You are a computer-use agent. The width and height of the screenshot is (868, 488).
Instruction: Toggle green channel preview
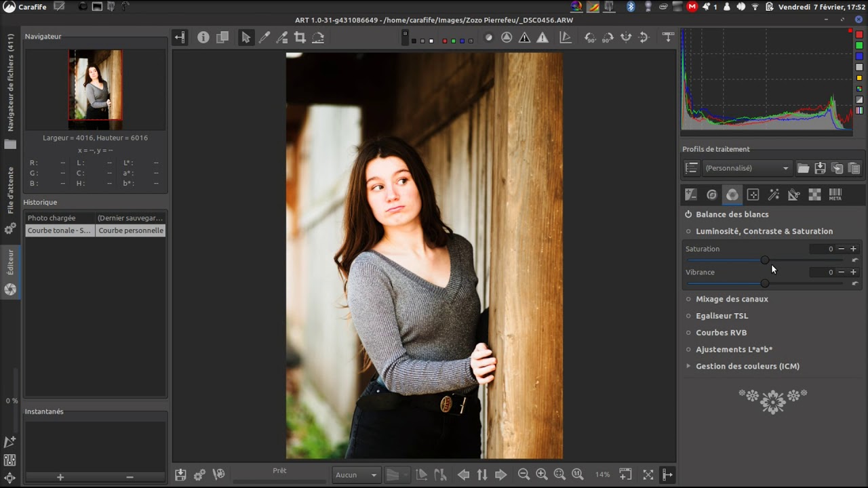tap(454, 41)
